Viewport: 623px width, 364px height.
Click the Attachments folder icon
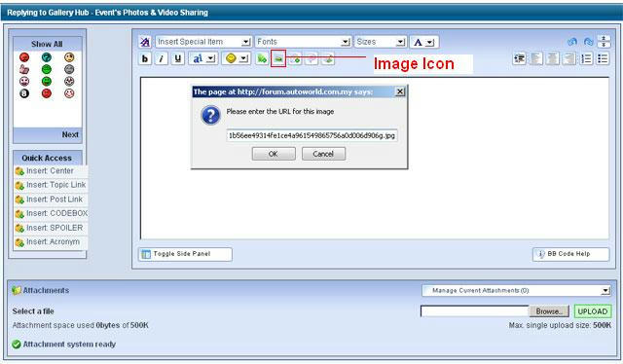click(17, 290)
